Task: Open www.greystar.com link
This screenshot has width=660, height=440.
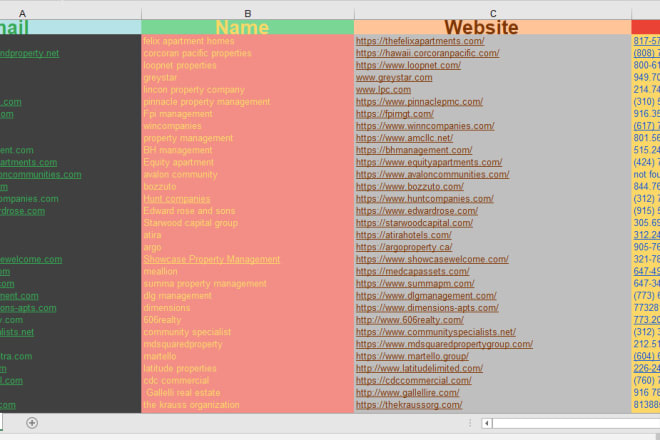Action: [x=394, y=77]
